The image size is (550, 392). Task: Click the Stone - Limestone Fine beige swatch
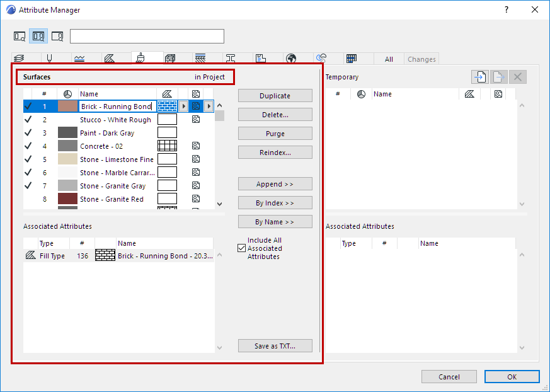(67, 159)
